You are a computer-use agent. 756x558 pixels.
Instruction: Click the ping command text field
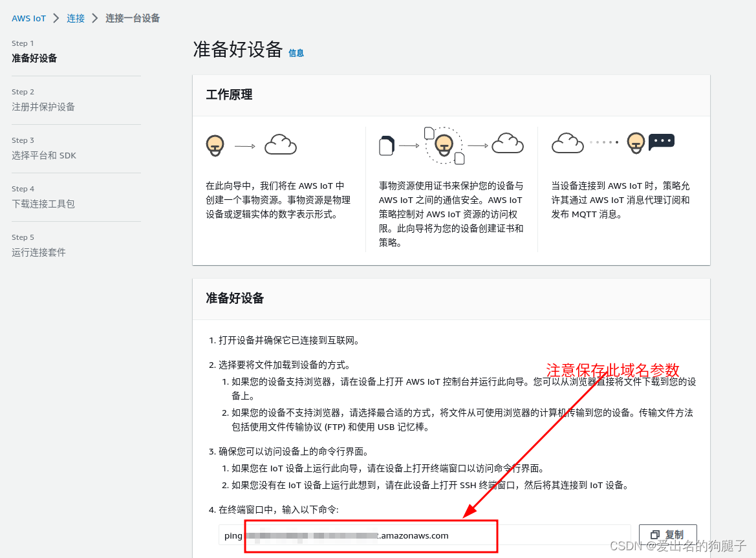click(424, 535)
